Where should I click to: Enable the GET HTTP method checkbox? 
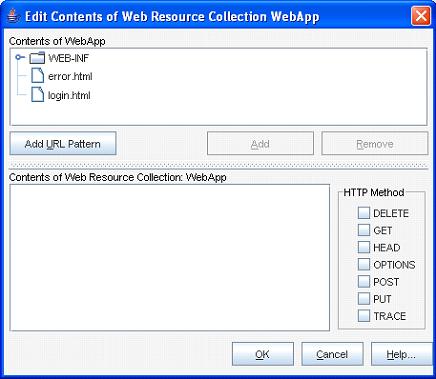click(x=364, y=230)
